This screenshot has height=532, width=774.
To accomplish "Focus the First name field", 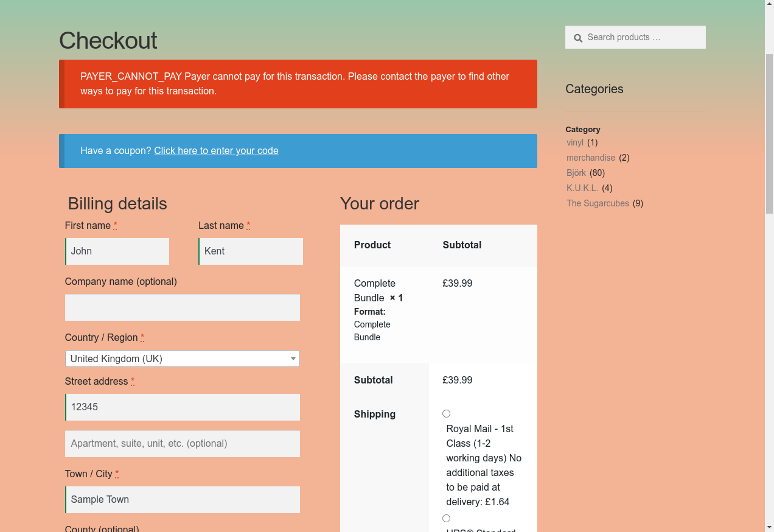I will (x=117, y=251).
